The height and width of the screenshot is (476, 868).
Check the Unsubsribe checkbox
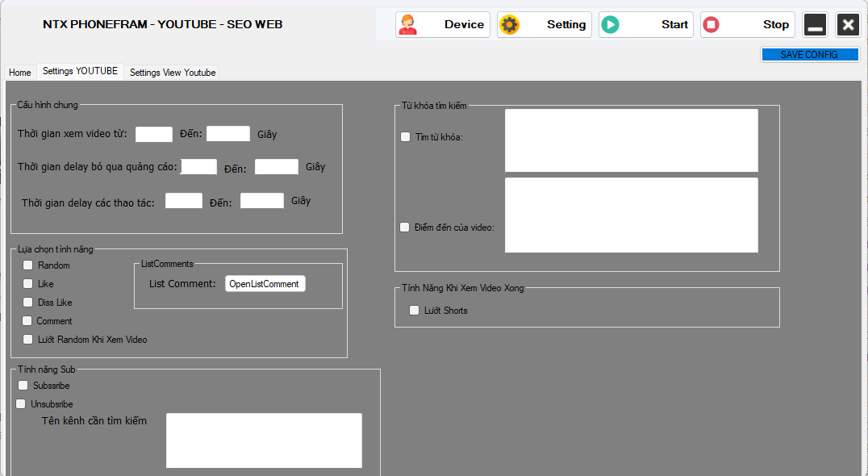pos(21,403)
